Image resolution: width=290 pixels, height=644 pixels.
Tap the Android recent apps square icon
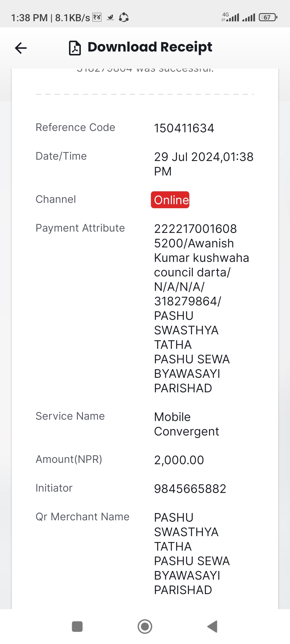coord(77,627)
